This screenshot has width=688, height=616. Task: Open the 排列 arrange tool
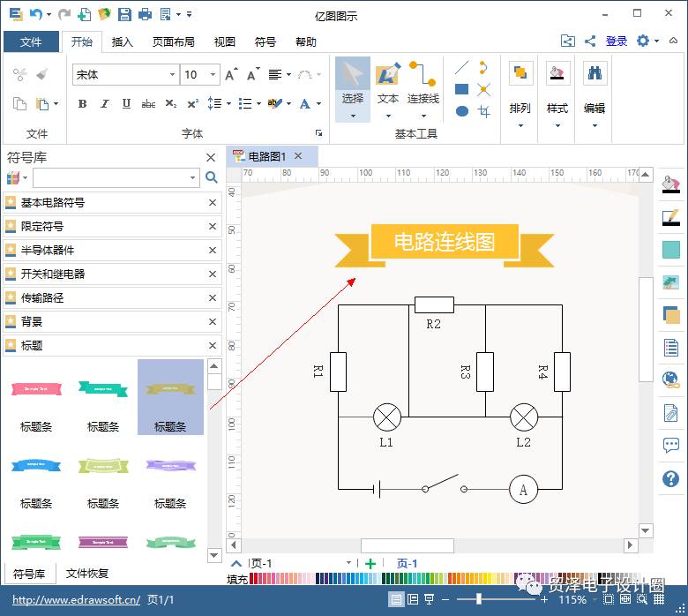click(520, 94)
